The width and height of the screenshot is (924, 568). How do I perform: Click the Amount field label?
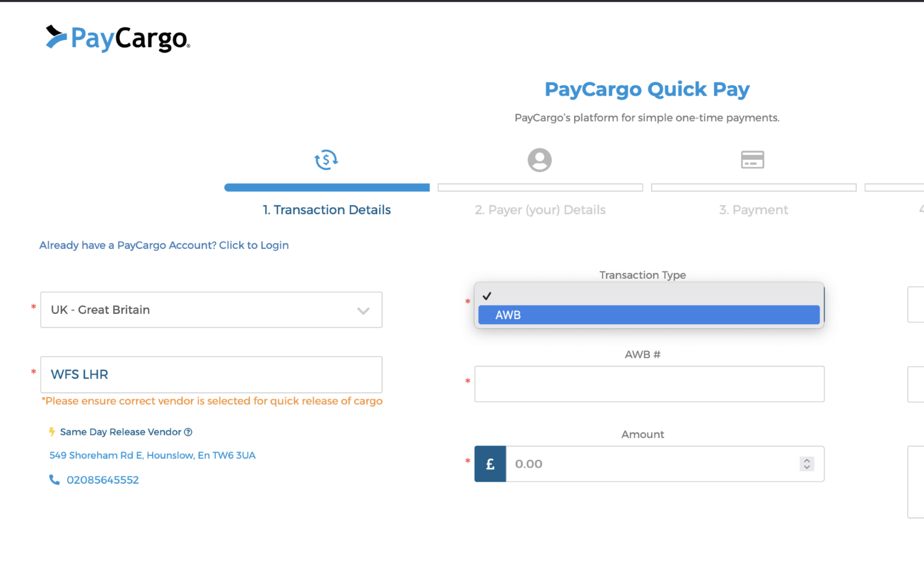pos(643,434)
